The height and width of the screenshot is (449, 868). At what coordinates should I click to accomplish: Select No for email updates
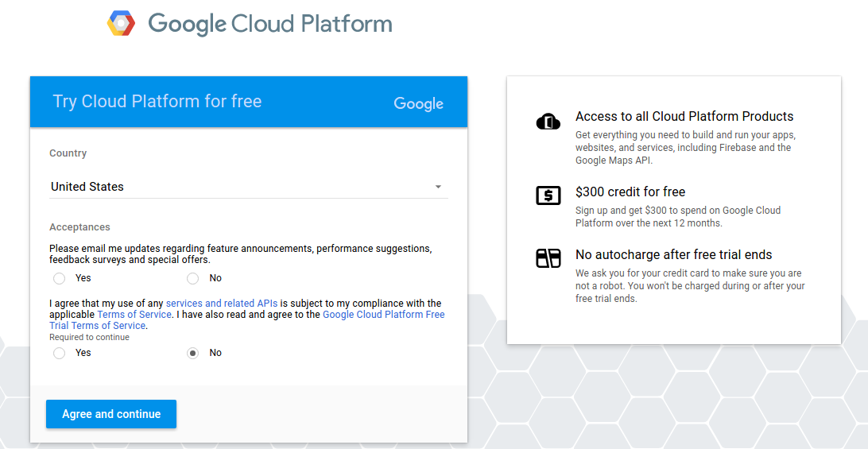[192, 278]
